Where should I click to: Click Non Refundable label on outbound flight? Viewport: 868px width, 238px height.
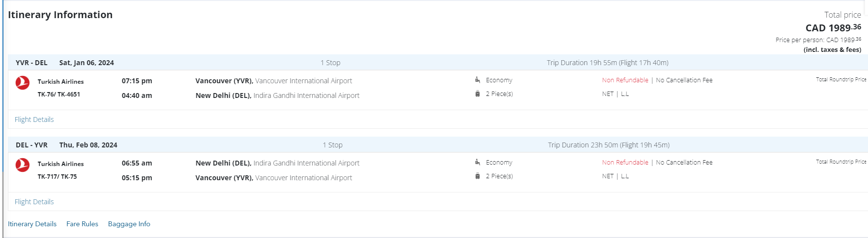pos(625,80)
